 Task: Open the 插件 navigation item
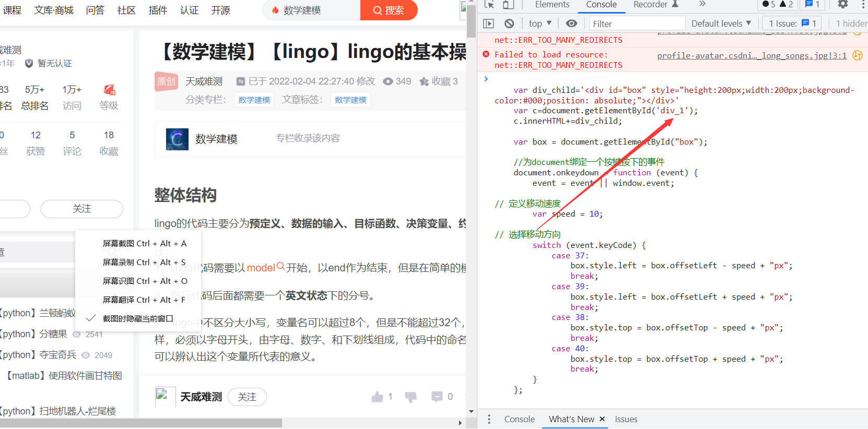pyautogui.click(x=158, y=10)
